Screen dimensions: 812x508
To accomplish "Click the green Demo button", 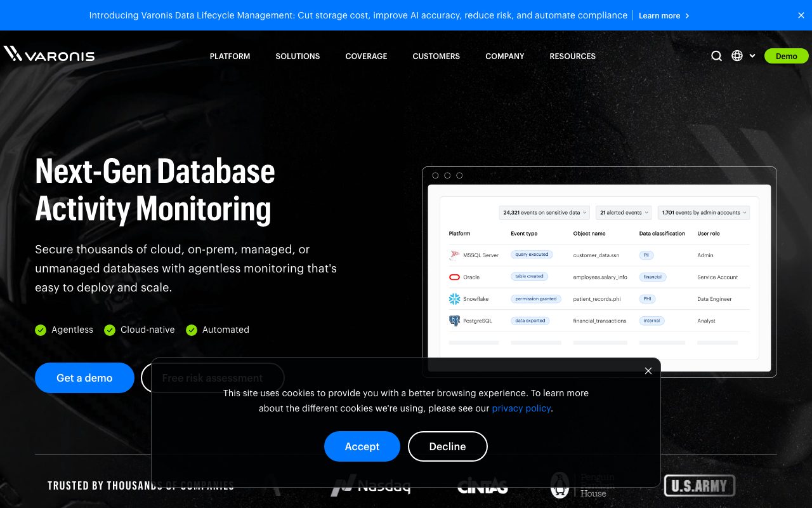I will [x=787, y=56].
